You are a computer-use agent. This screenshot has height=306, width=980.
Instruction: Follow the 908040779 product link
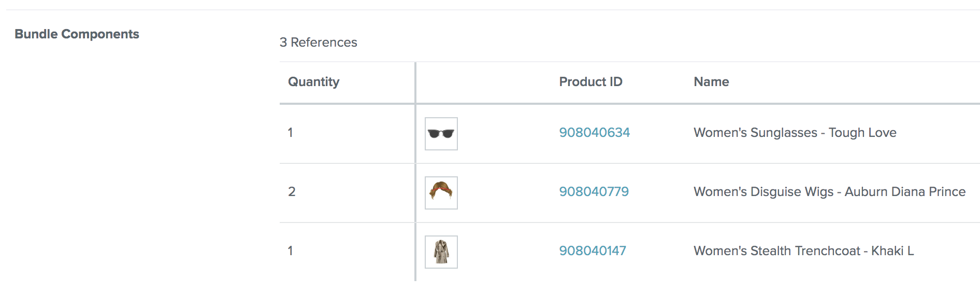594,192
